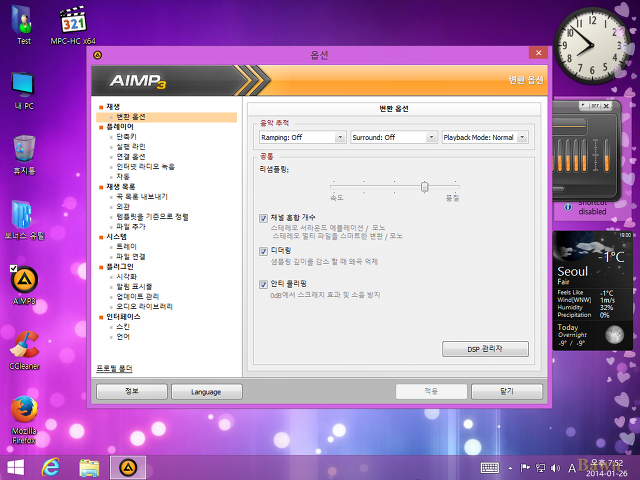Open the 인터넷 라디오 녹음 settings page
640x480 pixels.
click(x=145, y=167)
